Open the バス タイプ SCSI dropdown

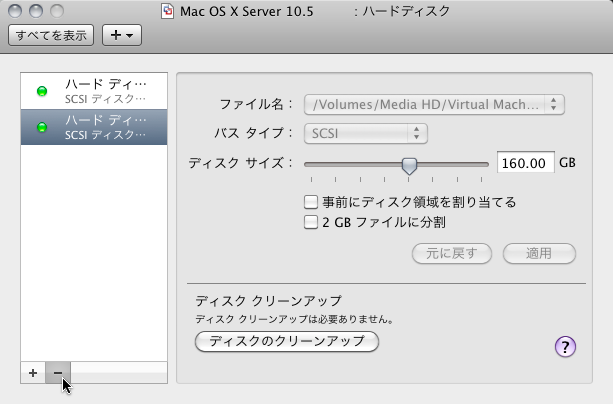tap(366, 132)
